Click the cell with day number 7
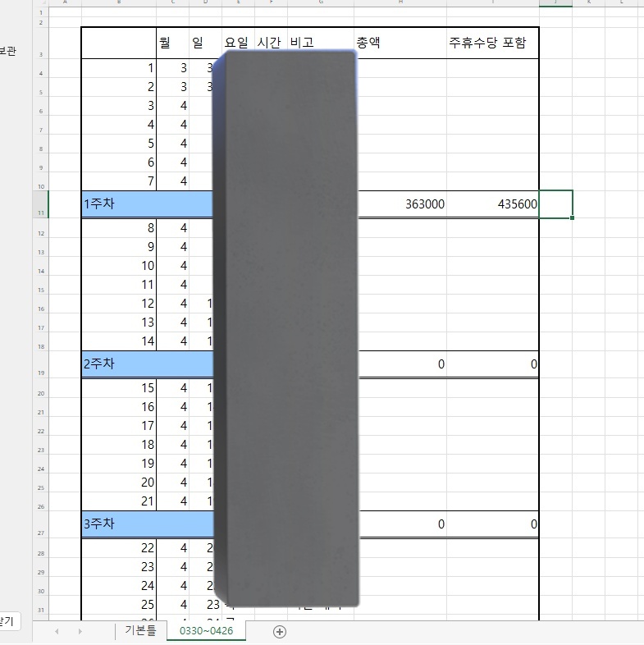Screen dimensions: 644x645 coord(119,181)
